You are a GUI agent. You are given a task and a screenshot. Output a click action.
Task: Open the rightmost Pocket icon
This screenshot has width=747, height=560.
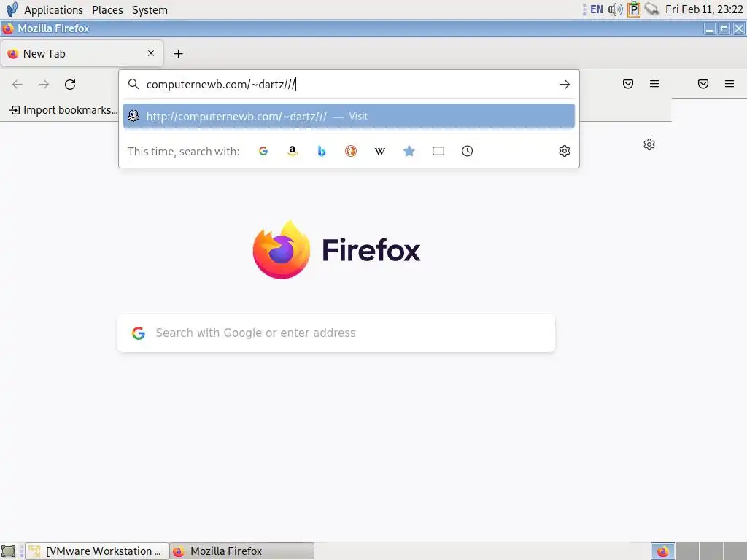coord(703,84)
